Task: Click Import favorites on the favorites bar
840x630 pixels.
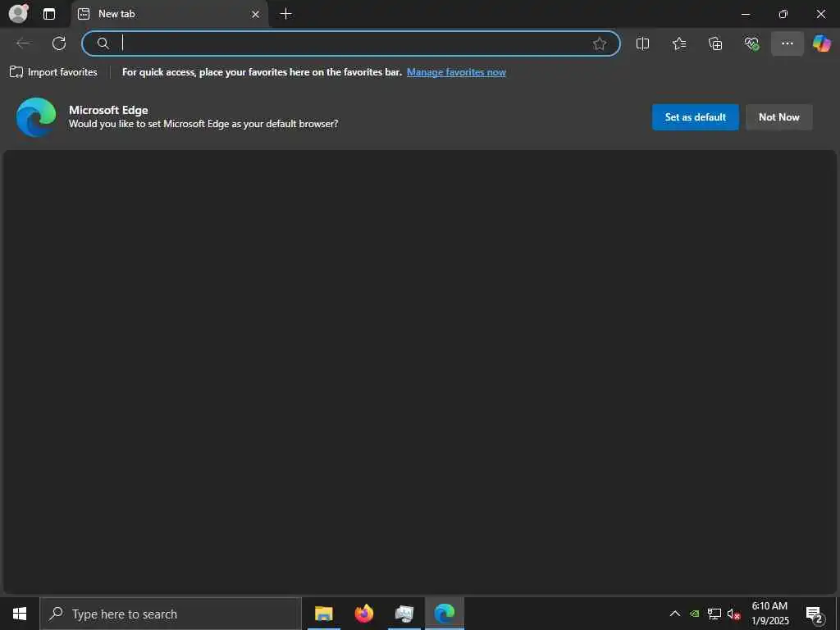Action: click(53, 72)
